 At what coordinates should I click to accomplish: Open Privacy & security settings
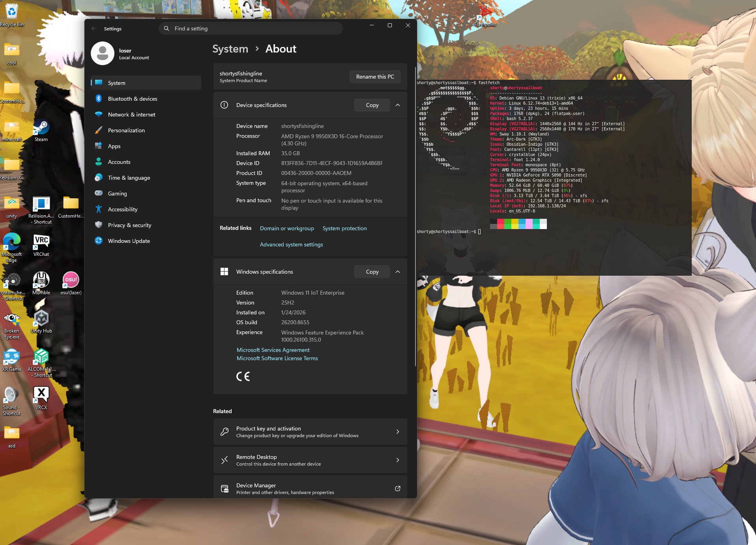[146, 225]
